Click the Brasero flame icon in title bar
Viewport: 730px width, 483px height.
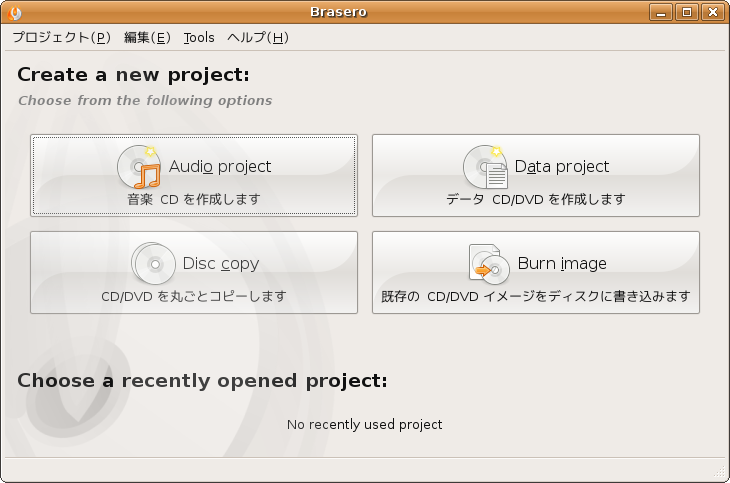14,13
